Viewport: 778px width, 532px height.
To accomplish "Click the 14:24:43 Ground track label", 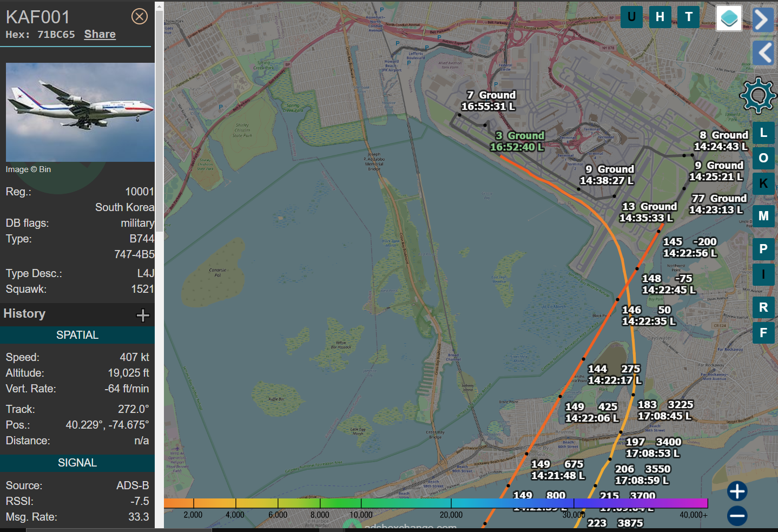I will [x=721, y=141].
